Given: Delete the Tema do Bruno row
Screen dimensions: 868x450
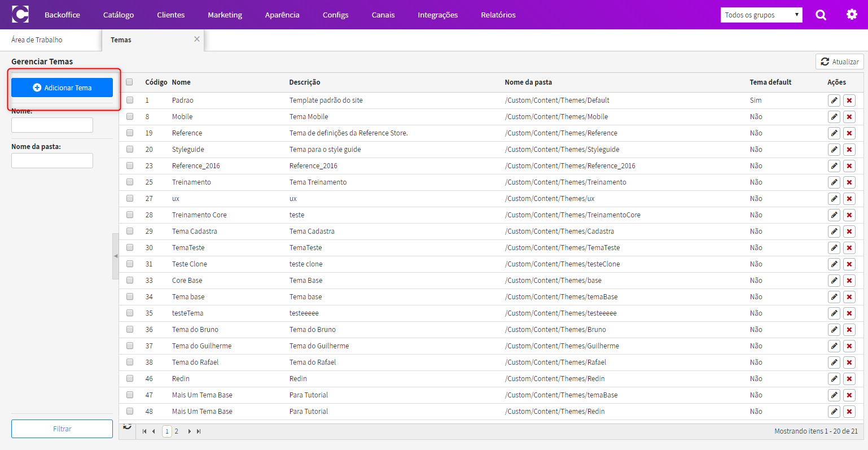Looking at the screenshot, I should (x=849, y=330).
